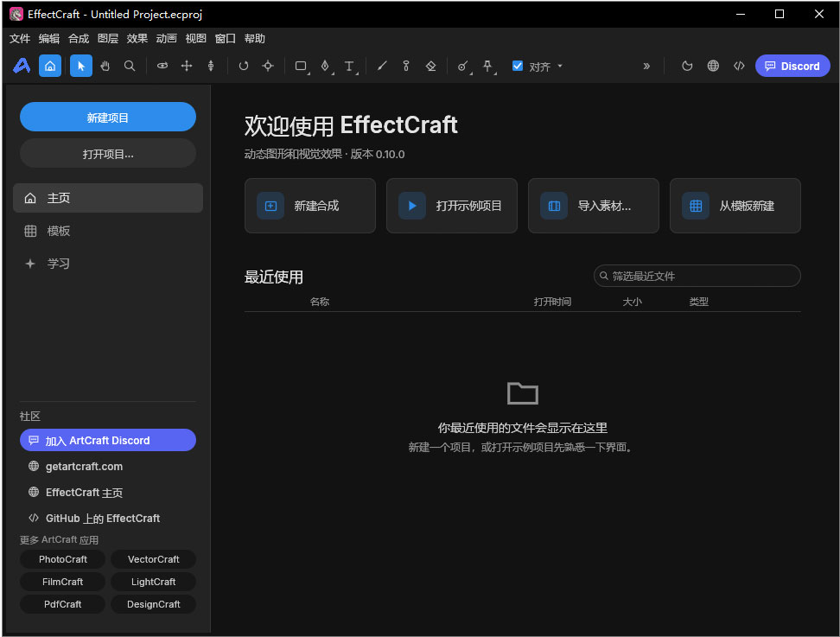The width and height of the screenshot is (840, 637).
Task: Open the 窗口 menu
Action: click(x=225, y=39)
